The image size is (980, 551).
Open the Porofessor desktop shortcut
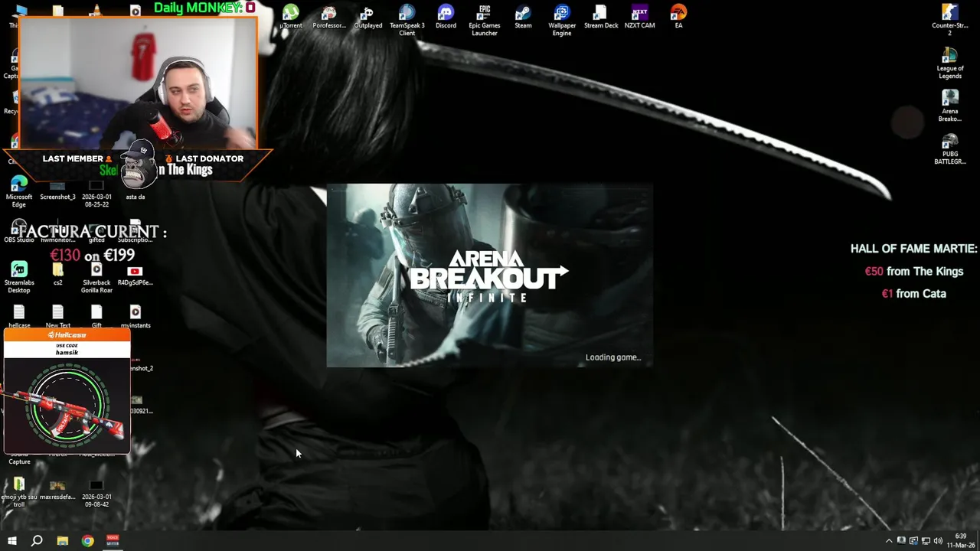(329, 17)
